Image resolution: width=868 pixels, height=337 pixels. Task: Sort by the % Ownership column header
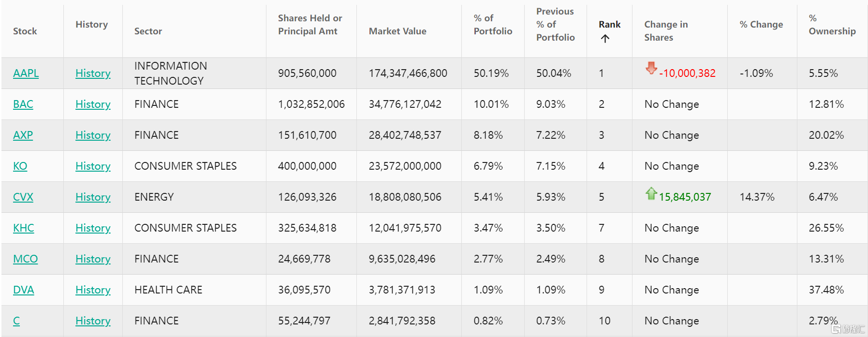pyautogui.click(x=832, y=25)
